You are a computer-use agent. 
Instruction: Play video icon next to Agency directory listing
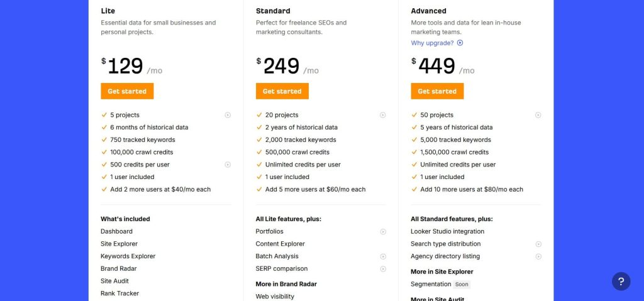[538, 256]
